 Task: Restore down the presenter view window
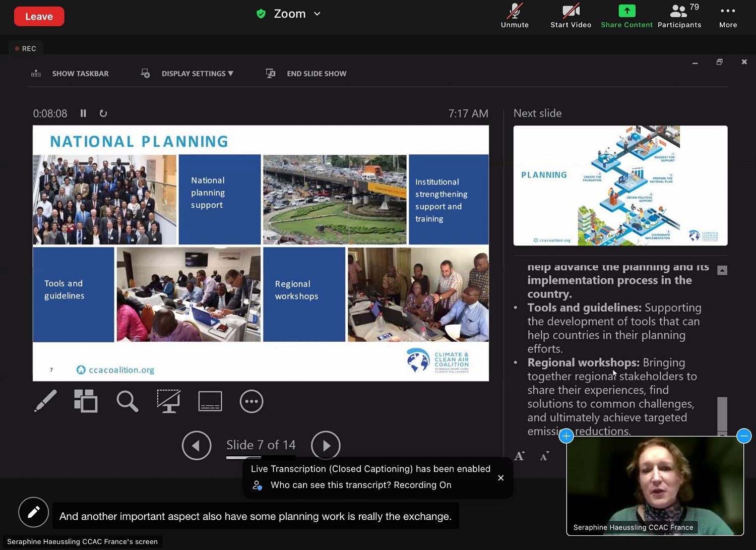pyautogui.click(x=719, y=62)
